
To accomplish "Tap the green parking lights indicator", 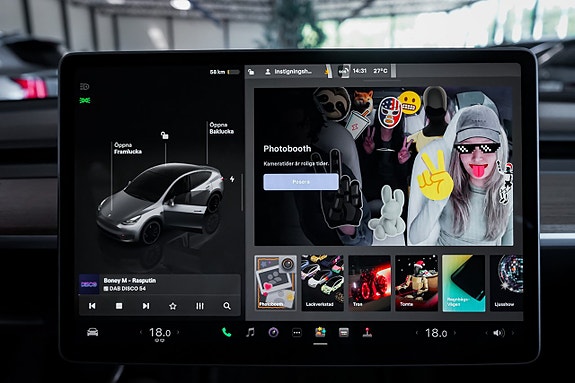I will [x=85, y=100].
